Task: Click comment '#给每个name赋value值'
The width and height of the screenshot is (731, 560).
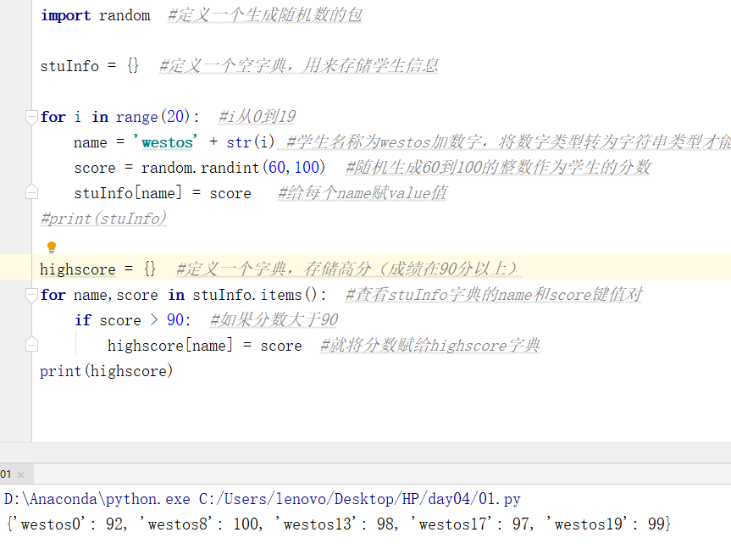Action: [x=363, y=192]
